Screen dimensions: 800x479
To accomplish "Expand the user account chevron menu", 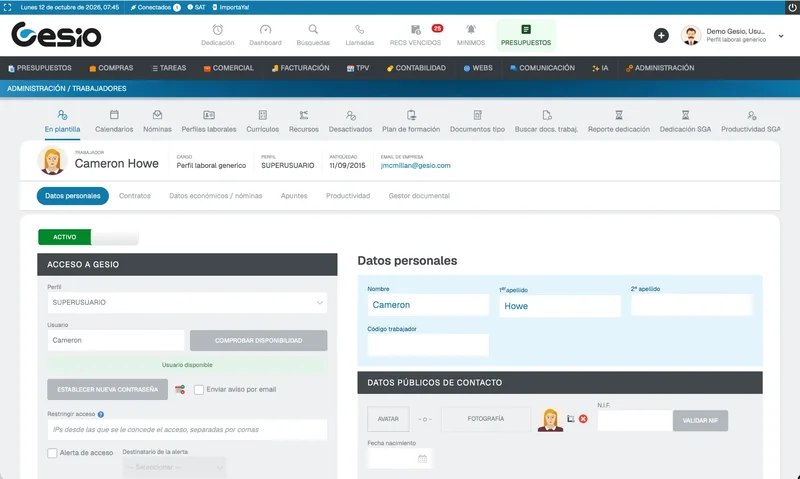I will pos(781,36).
